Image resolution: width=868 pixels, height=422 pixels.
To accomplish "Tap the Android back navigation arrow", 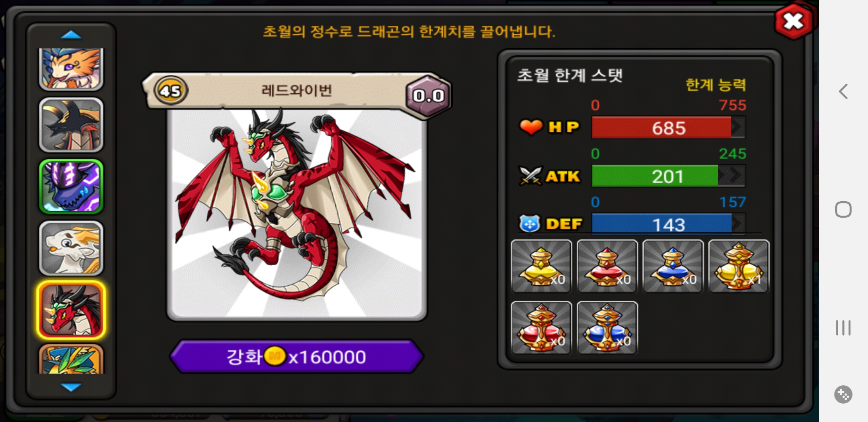I will [x=843, y=91].
